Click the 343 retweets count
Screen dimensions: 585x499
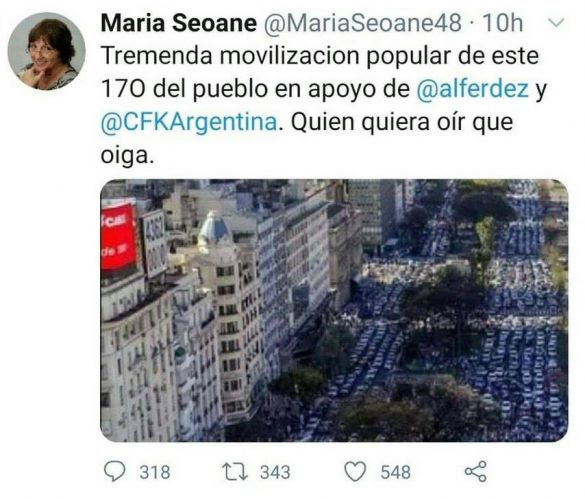[x=275, y=472]
